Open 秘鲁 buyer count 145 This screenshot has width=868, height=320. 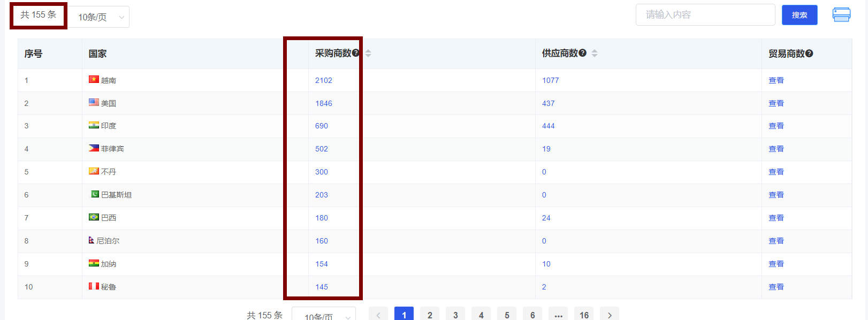pyautogui.click(x=322, y=287)
